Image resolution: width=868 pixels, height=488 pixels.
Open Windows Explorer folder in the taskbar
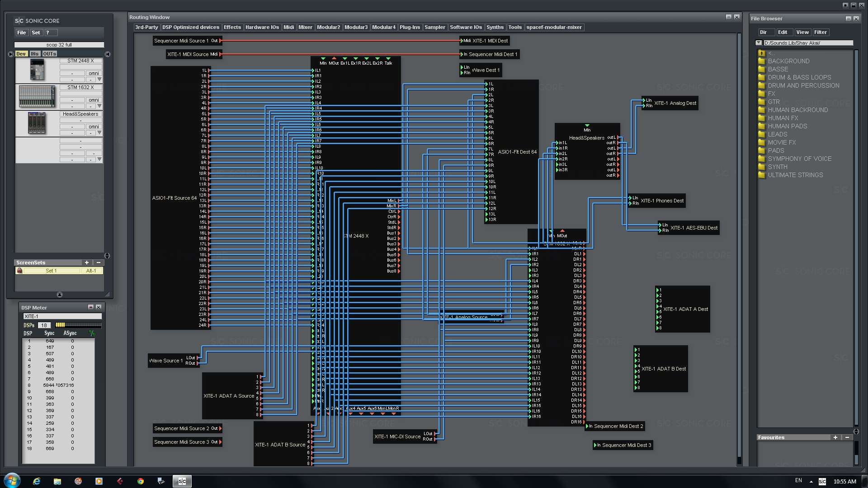[x=57, y=481]
